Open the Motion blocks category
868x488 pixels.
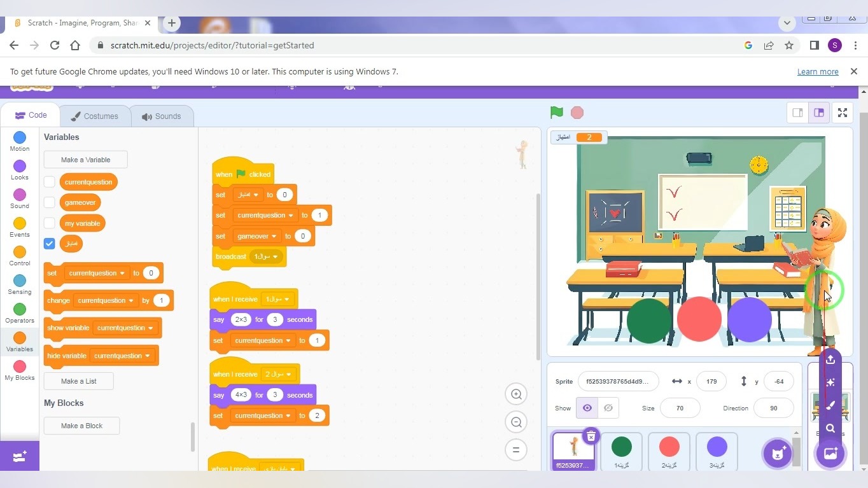point(20,142)
